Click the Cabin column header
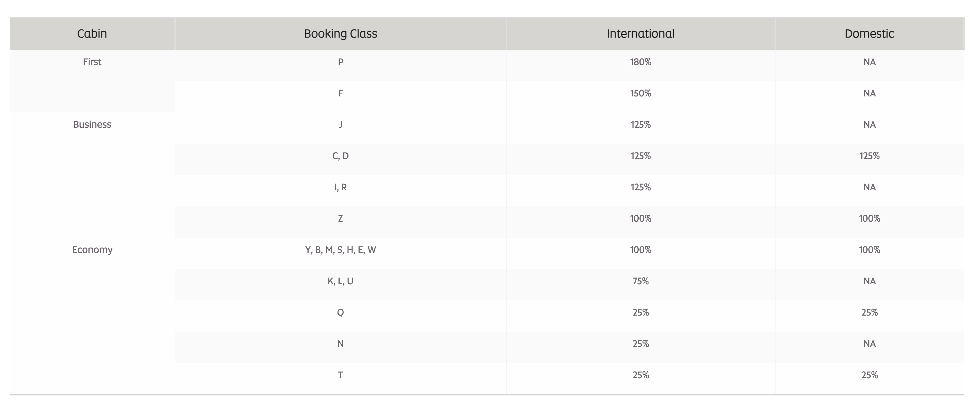This screenshot has width=980, height=402. [x=92, y=34]
